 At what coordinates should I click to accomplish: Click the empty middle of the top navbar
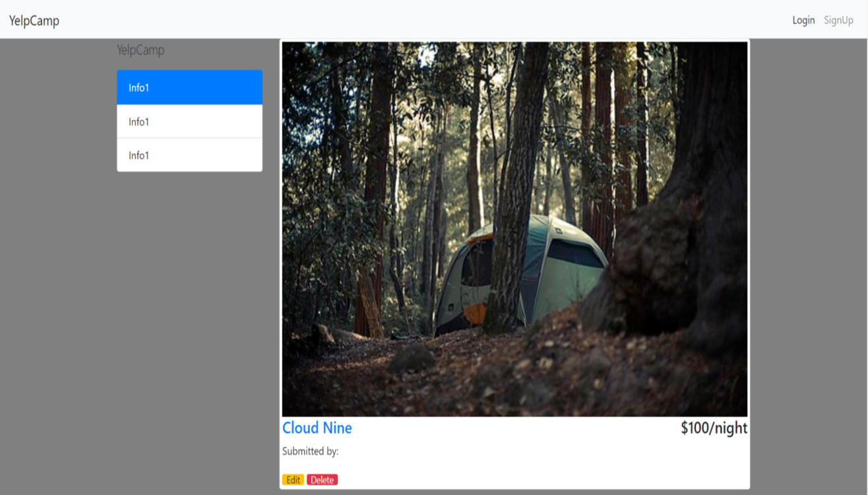tap(429, 20)
